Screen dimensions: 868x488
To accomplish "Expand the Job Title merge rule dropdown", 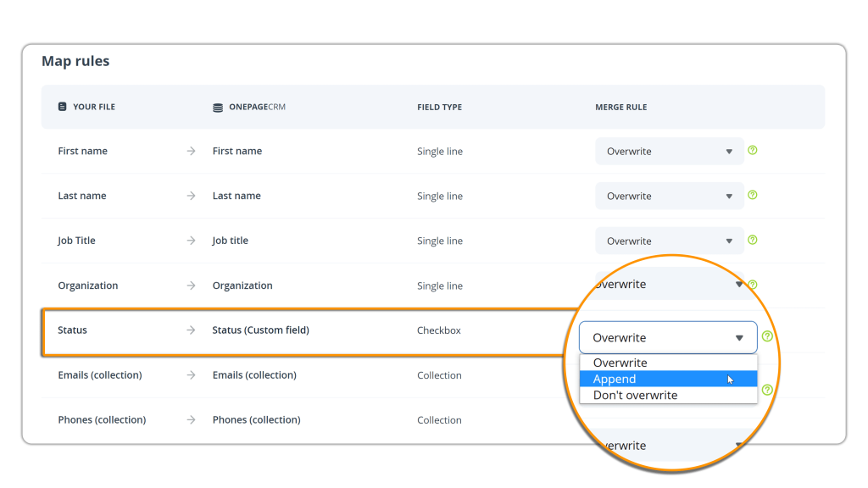I will coord(669,241).
